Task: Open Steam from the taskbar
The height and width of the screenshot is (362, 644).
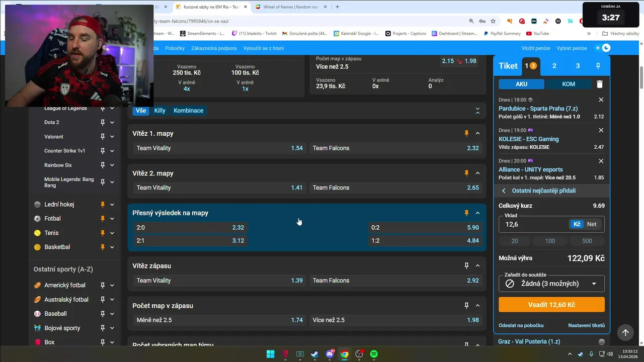Action: pos(314,354)
